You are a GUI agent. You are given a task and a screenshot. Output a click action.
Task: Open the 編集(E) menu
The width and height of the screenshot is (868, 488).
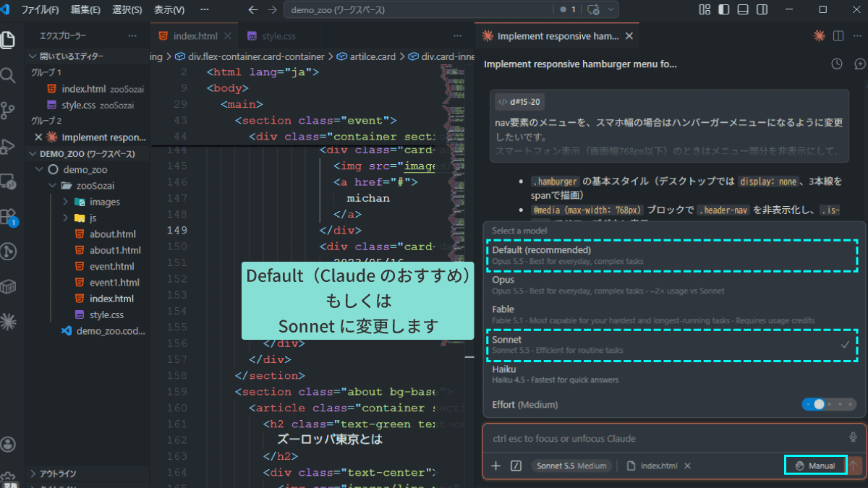(x=86, y=10)
